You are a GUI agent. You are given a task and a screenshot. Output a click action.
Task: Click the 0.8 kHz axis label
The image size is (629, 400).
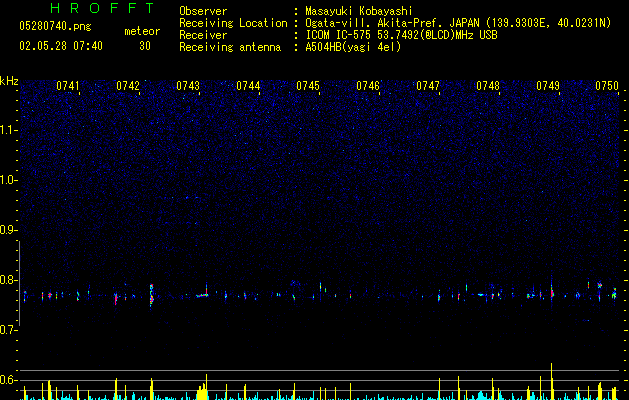point(9,280)
